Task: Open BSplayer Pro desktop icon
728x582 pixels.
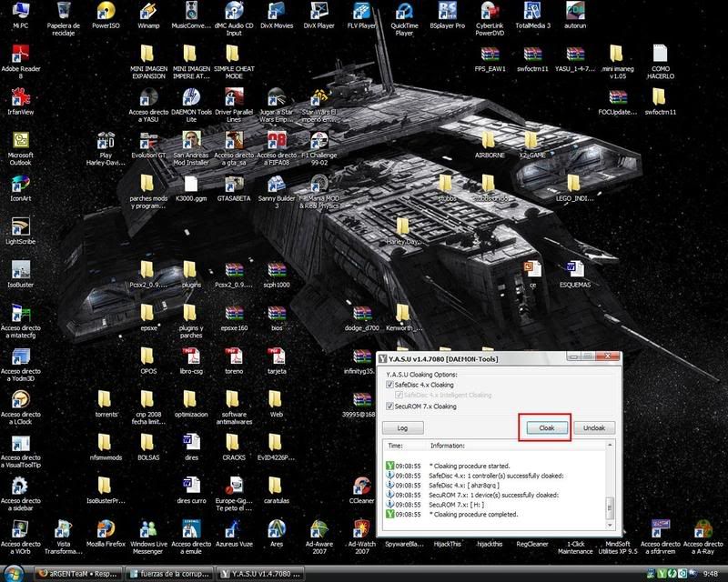Action: tap(447, 15)
